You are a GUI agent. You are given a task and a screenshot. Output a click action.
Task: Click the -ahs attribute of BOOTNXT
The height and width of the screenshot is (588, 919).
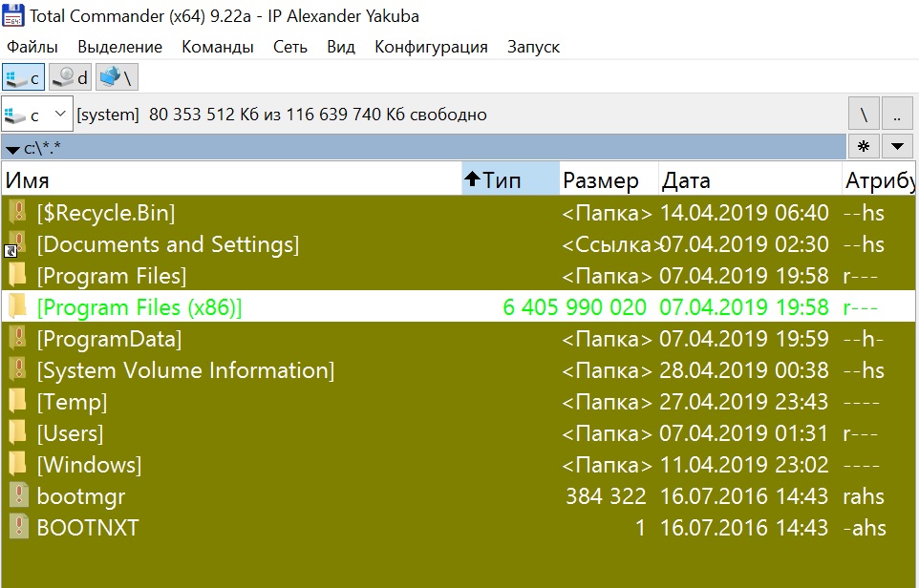pyautogui.click(x=865, y=528)
